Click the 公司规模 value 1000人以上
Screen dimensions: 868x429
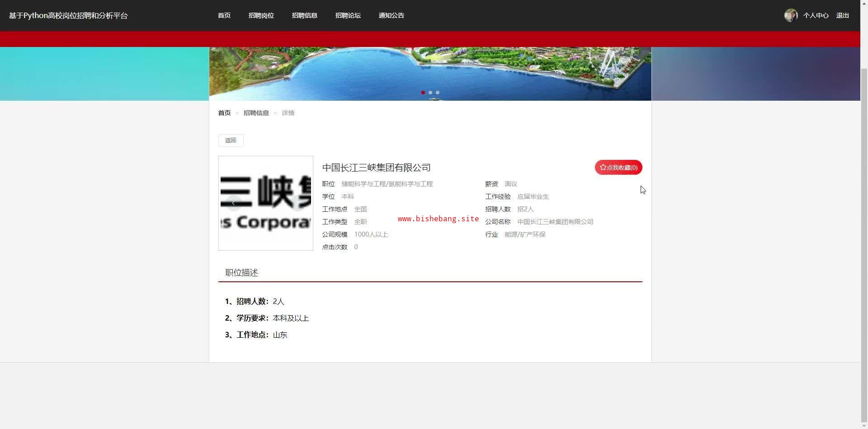coord(371,234)
